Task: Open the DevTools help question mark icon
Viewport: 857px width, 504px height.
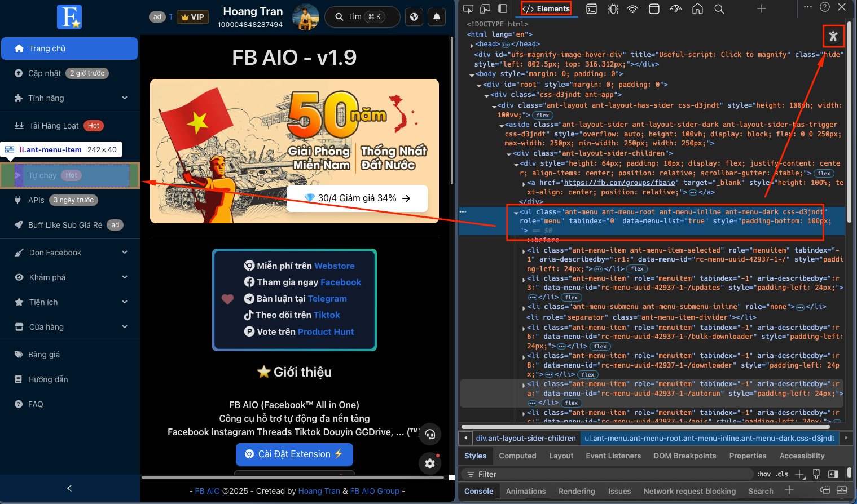Action: [x=825, y=7]
